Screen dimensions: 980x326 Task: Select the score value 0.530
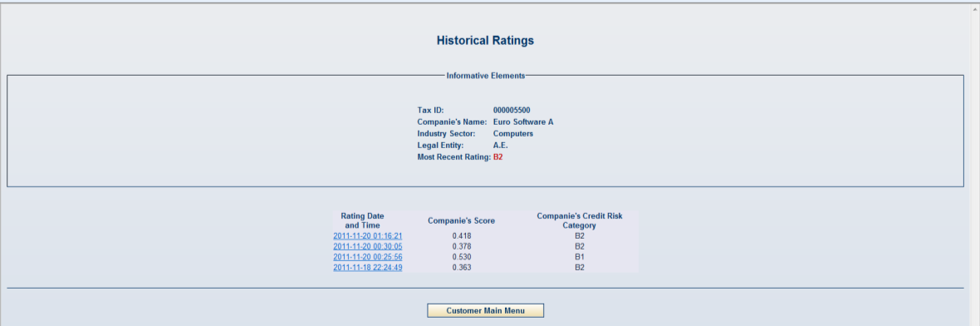[x=461, y=257]
